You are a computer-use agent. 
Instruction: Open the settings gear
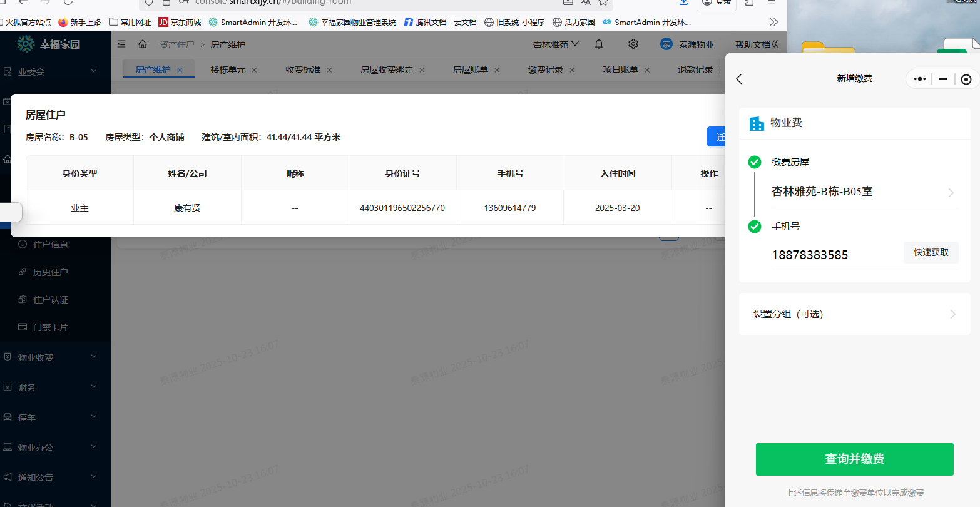pos(633,44)
